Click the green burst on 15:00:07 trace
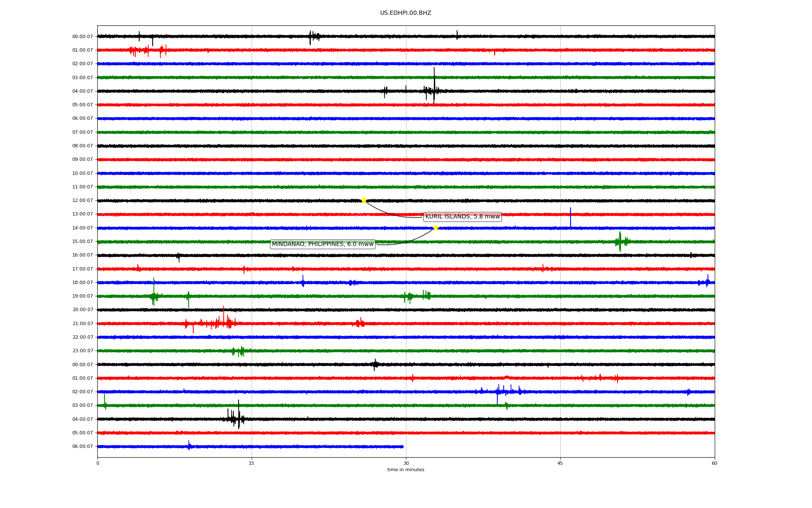Image resolution: width=812 pixels, height=508 pixels. coord(620,242)
